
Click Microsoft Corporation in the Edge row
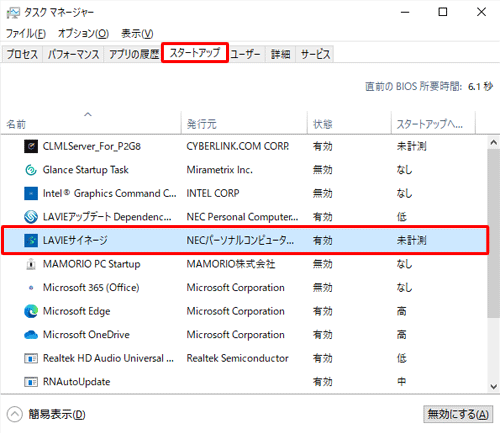click(235, 311)
